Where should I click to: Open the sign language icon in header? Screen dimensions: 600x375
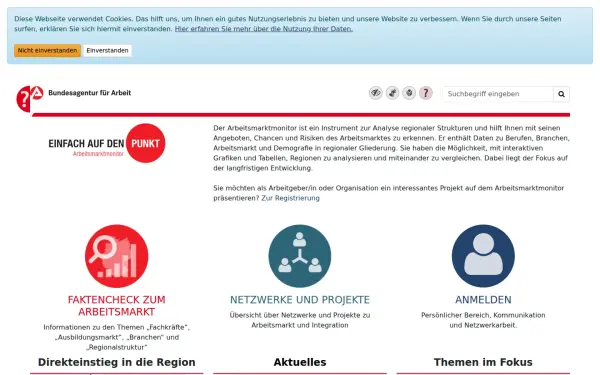coord(392,93)
